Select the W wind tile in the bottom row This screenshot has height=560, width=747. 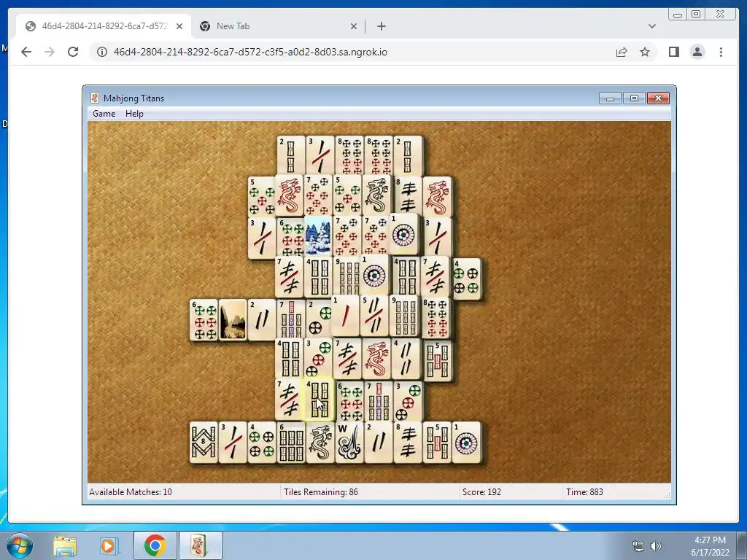coord(349,443)
